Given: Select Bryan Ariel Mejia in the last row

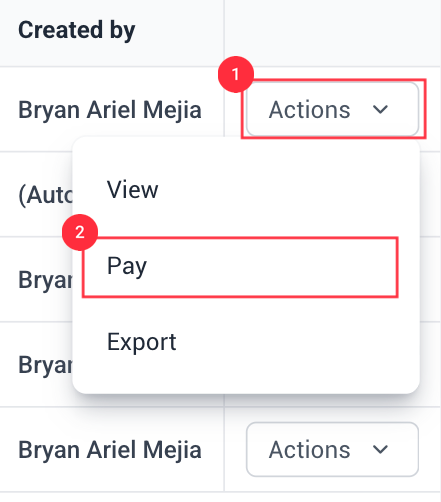Looking at the screenshot, I should pos(110,450).
